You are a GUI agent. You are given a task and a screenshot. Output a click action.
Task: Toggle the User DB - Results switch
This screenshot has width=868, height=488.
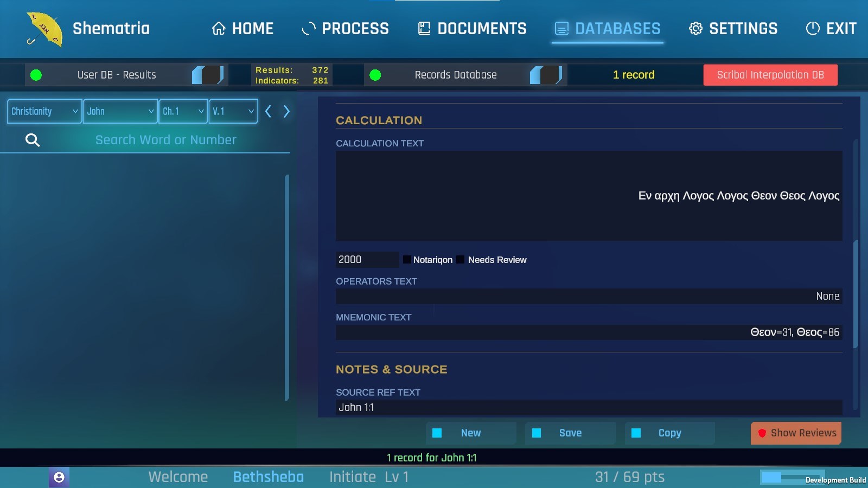(208, 75)
